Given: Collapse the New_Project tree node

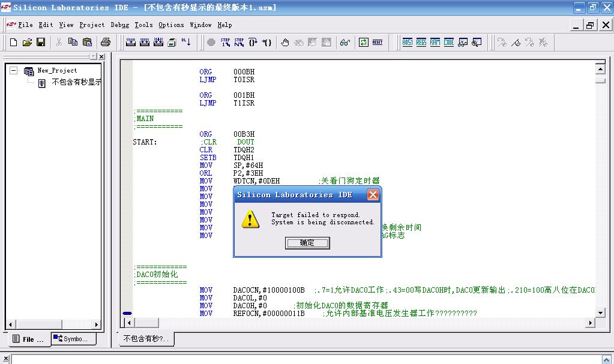Looking at the screenshot, I should pos(14,70).
